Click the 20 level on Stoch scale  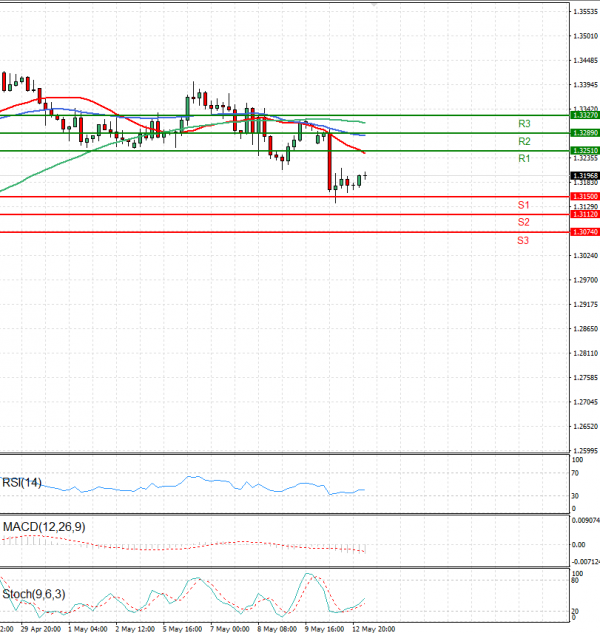[x=575, y=612]
